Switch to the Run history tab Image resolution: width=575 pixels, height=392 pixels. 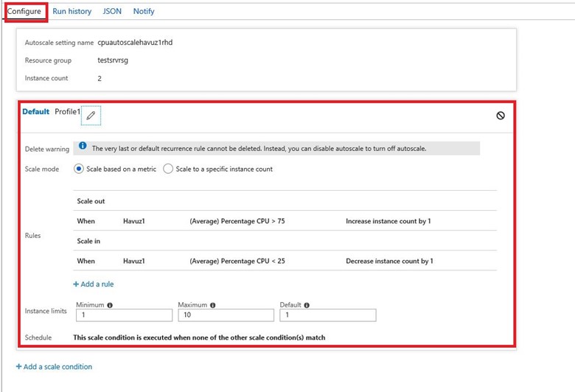coord(72,12)
